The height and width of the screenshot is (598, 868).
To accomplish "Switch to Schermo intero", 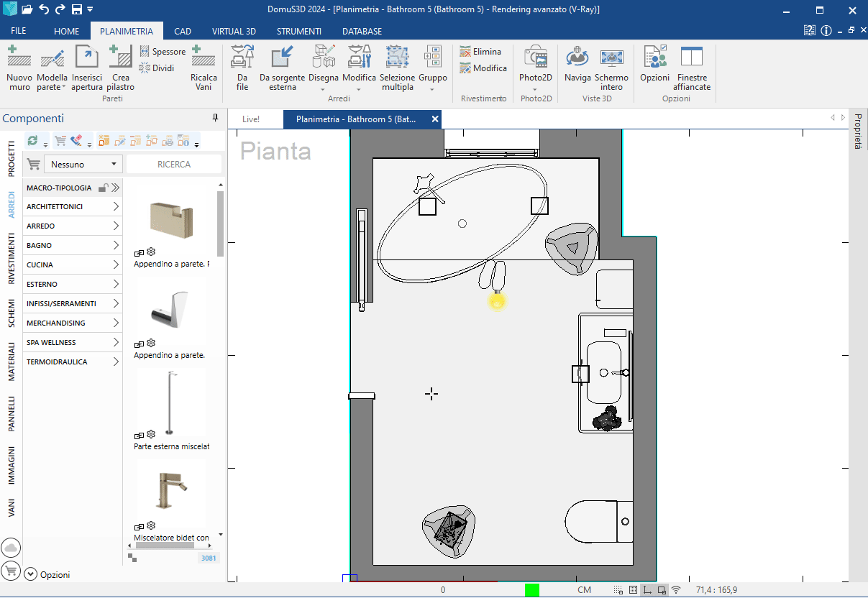I will point(611,68).
